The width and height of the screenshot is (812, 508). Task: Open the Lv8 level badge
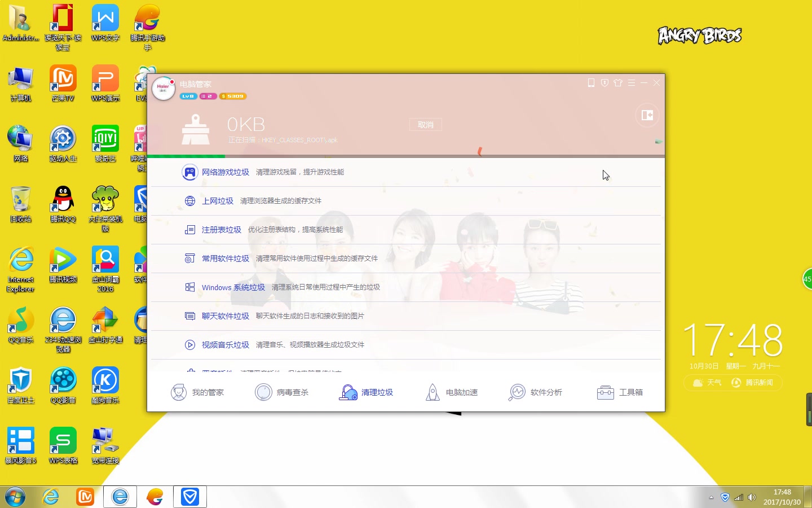tap(188, 97)
